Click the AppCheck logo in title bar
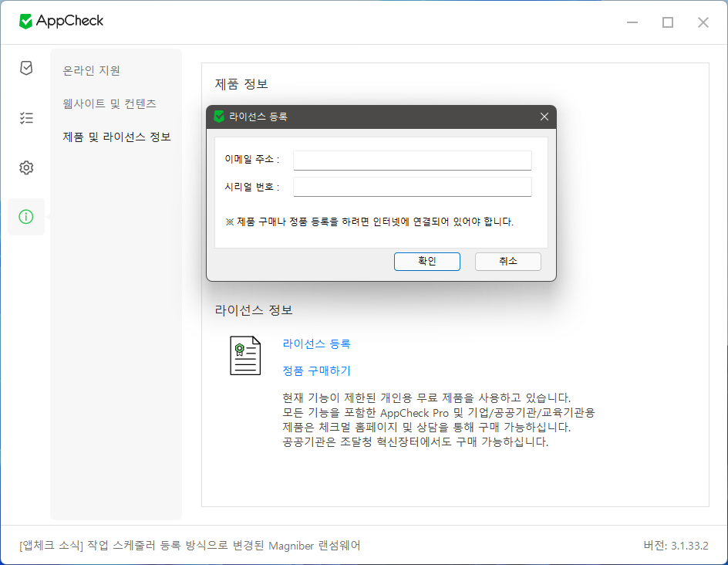Image resolution: width=728 pixels, height=565 pixels. point(62,22)
